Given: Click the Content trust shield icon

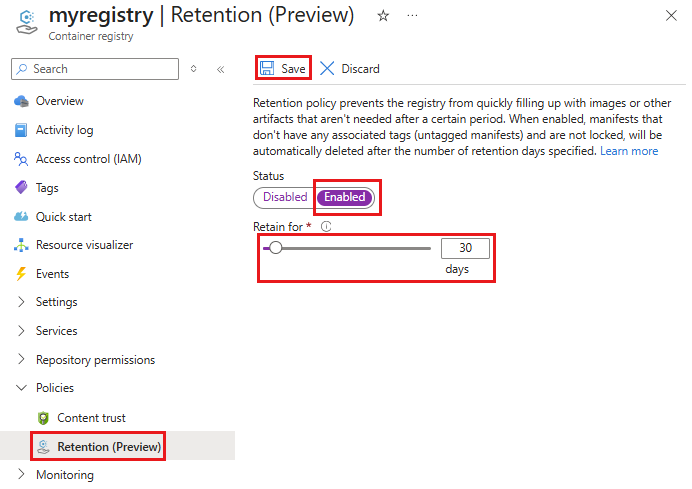Looking at the screenshot, I should coord(43,418).
